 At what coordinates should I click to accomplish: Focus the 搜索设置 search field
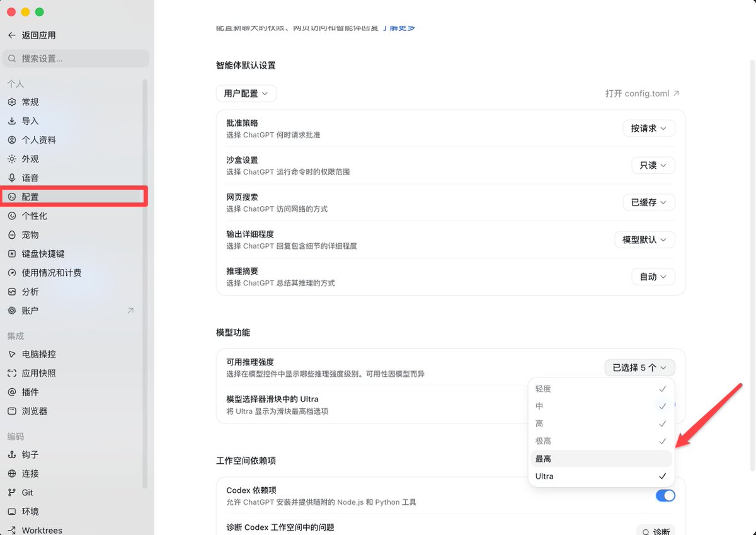pos(76,59)
